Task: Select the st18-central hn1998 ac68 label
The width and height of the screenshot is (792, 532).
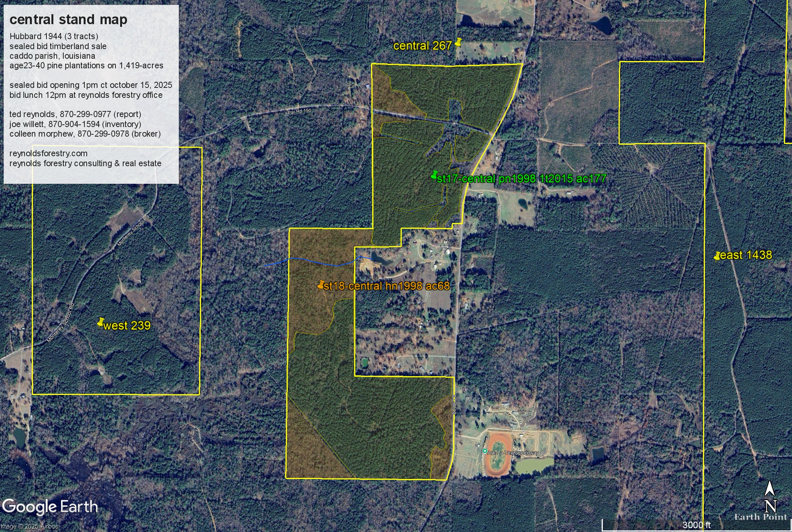Action: coord(386,286)
